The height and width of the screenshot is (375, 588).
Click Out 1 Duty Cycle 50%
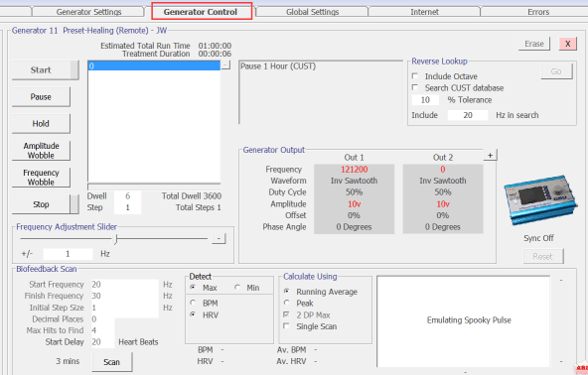(354, 192)
